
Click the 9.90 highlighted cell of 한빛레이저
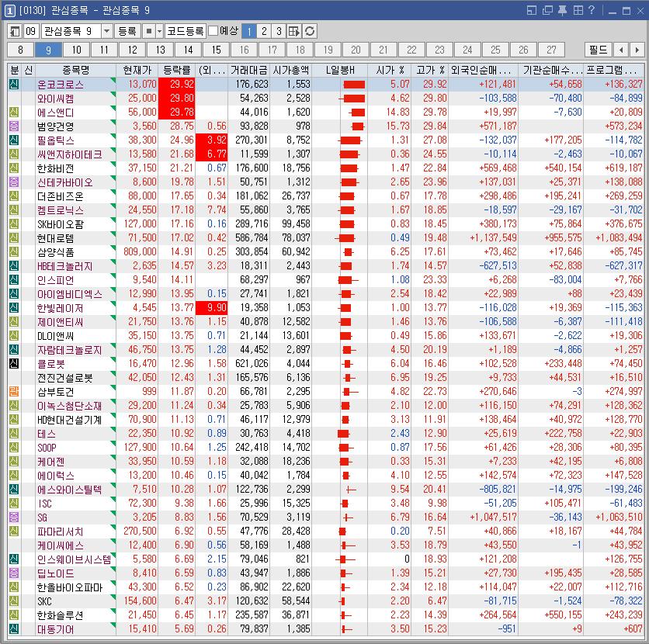211,308
